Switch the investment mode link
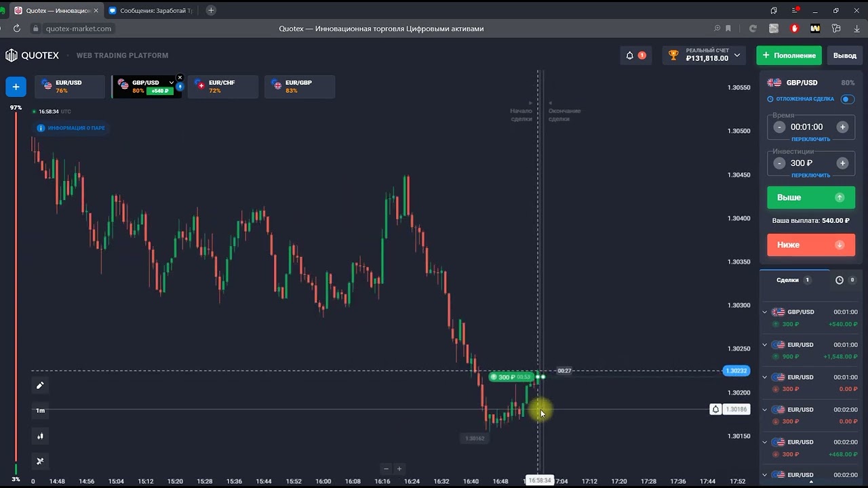Screen dimensions: 868x488 (x=810, y=176)
